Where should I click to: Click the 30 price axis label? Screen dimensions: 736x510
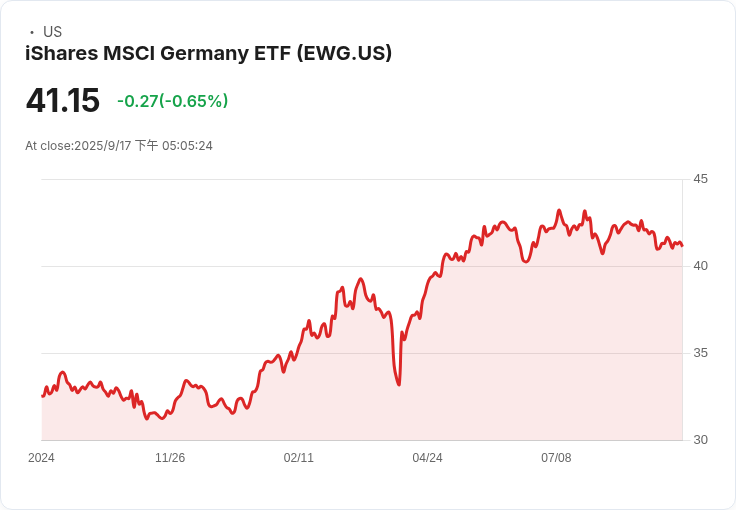(x=700, y=440)
